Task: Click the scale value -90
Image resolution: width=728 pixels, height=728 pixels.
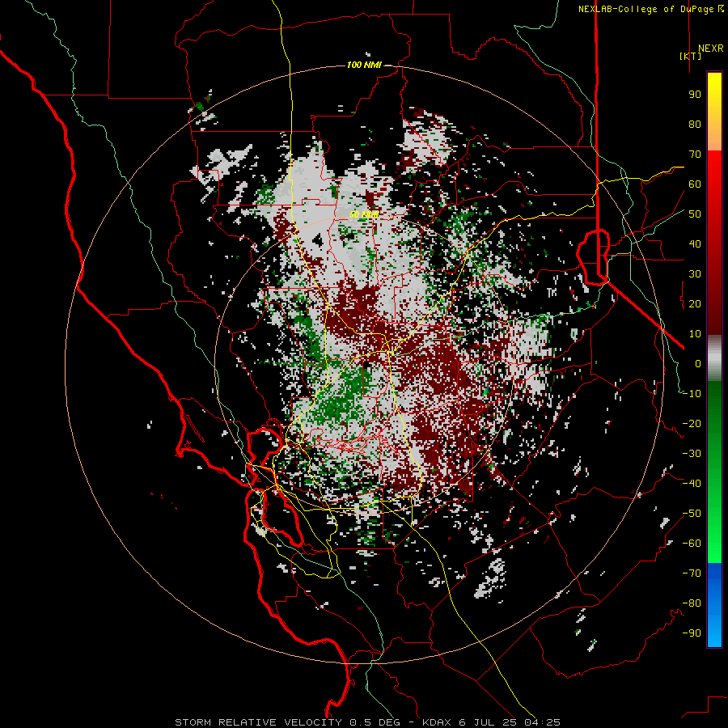Action: coord(692,633)
